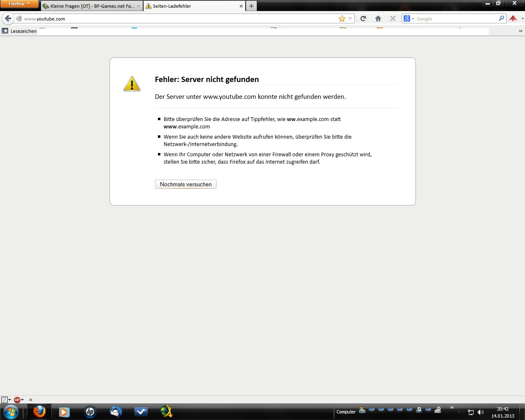Click the volume speaker icon
The image size is (525, 420).
click(x=481, y=412)
